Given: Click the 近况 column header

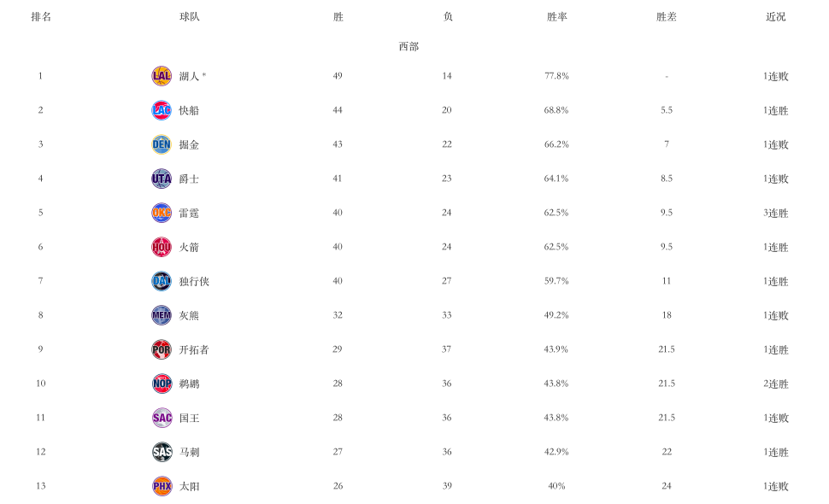Looking at the screenshot, I should pos(776,17).
